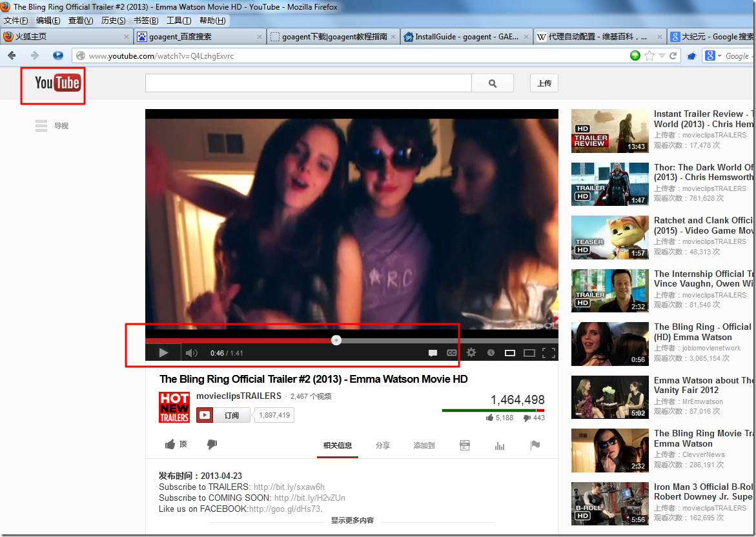Open the 编辑(E) menu
Viewport: 756px width, 537px height.
(48, 20)
